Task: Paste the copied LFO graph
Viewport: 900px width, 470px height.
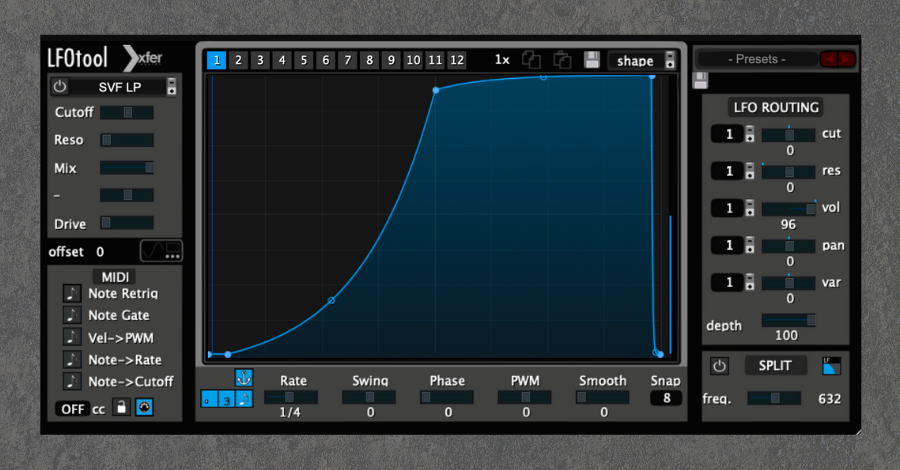Action: pyautogui.click(x=562, y=60)
